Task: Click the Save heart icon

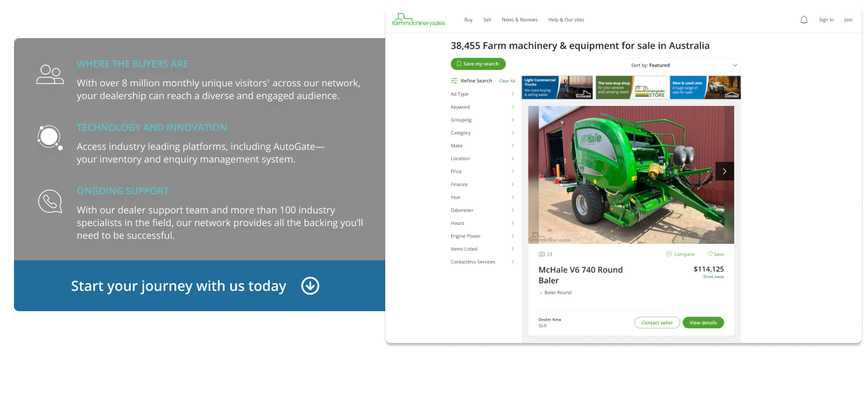Action: pyautogui.click(x=710, y=254)
